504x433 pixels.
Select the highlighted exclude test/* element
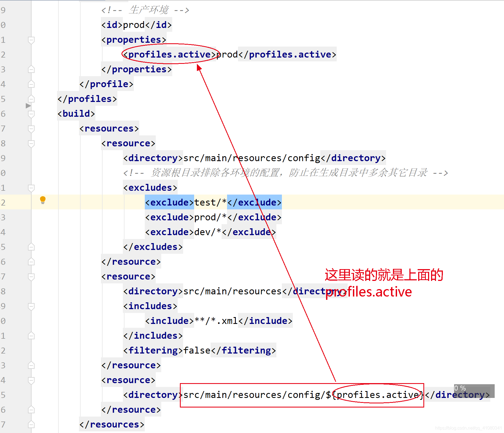[213, 202]
